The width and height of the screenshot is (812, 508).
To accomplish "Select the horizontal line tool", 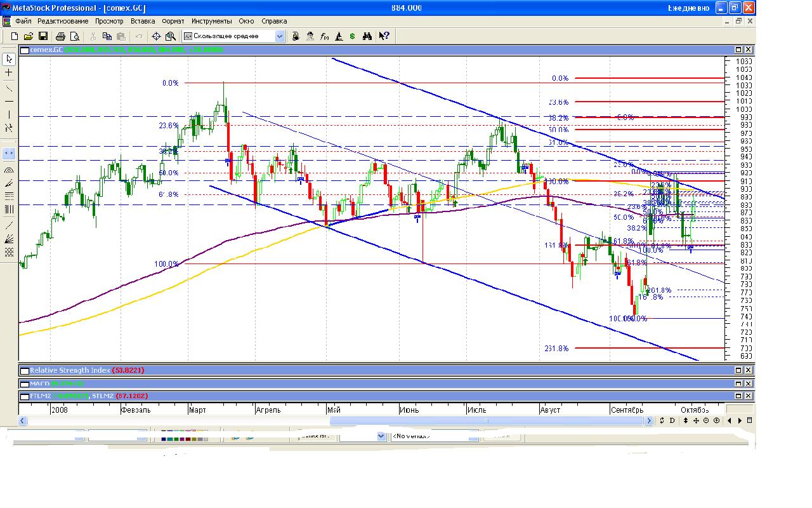I will 9,102.
